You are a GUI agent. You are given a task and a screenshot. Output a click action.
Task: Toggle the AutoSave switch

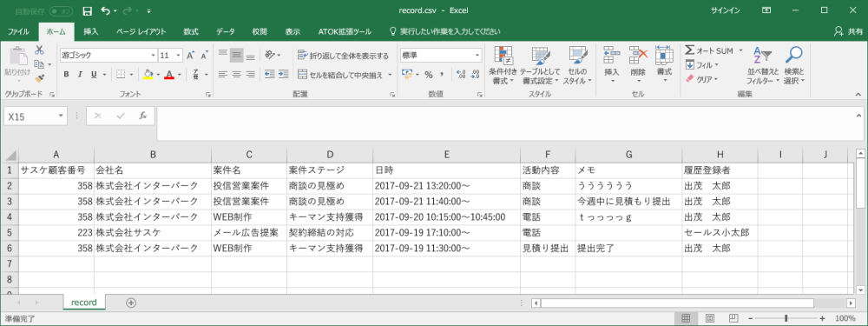tap(61, 10)
